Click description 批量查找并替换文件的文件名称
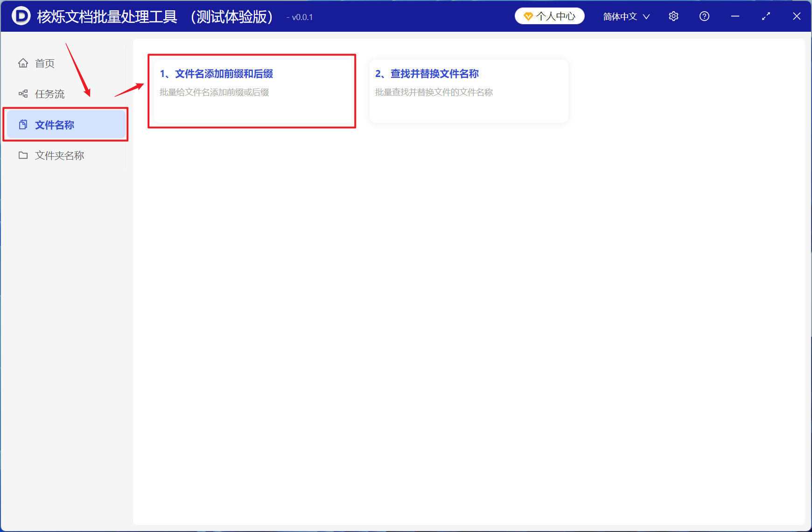This screenshot has height=532, width=812. point(434,92)
